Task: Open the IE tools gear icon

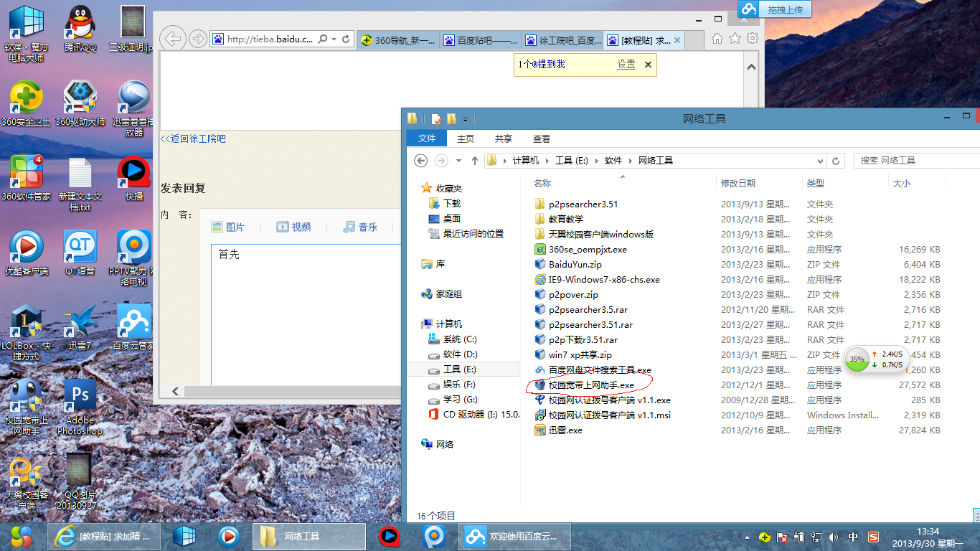Action: (753, 38)
